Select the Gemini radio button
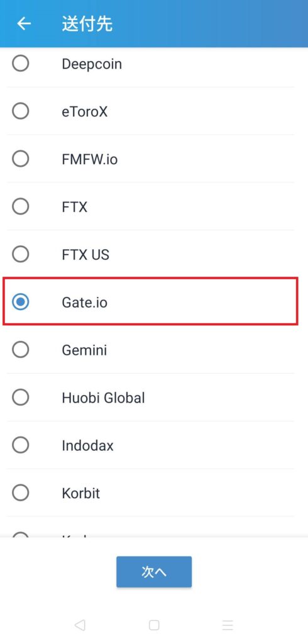Screen dimensions: 308x644 (x=21, y=350)
